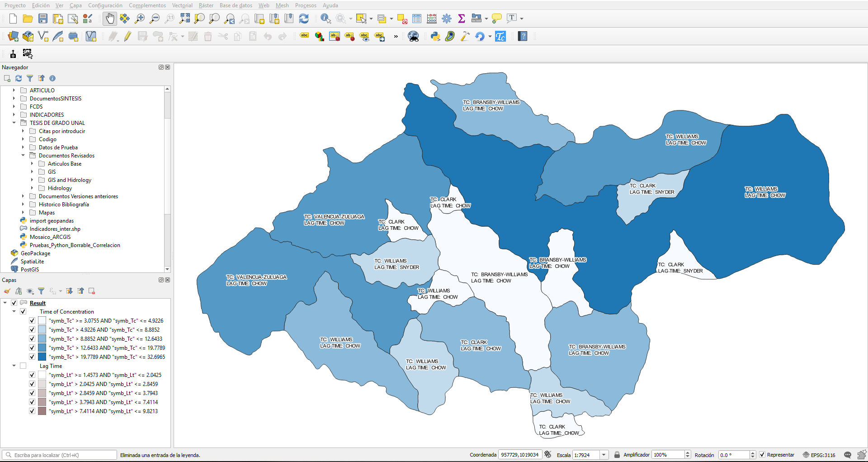Open the Field Calculator

(432, 19)
